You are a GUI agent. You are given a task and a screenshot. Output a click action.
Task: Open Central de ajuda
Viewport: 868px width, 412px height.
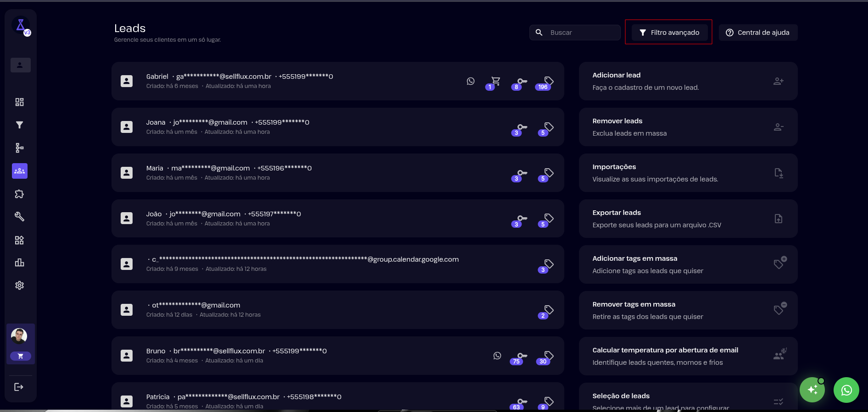[758, 33]
